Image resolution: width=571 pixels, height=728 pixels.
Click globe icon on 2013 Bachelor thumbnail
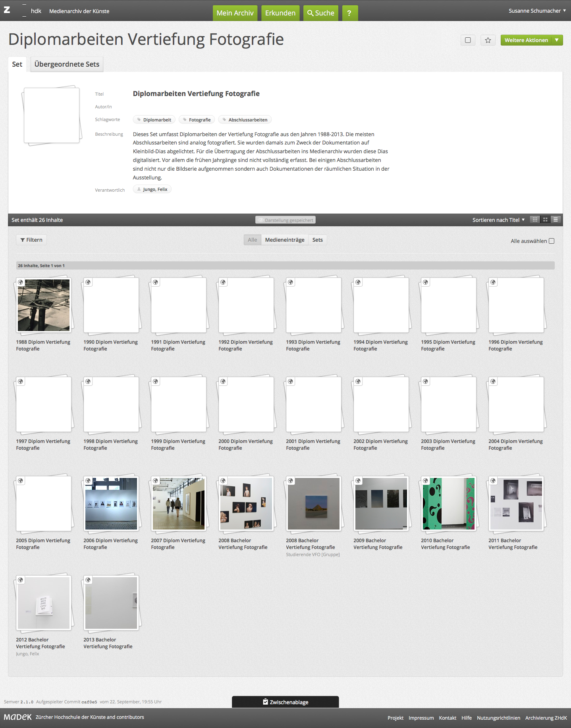[x=88, y=580]
